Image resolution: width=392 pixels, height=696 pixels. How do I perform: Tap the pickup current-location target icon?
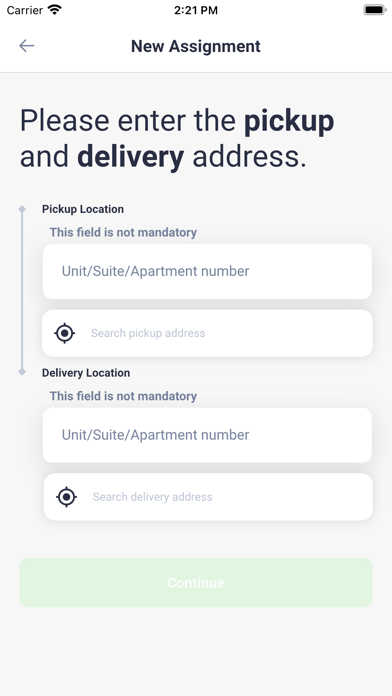pyautogui.click(x=65, y=333)
